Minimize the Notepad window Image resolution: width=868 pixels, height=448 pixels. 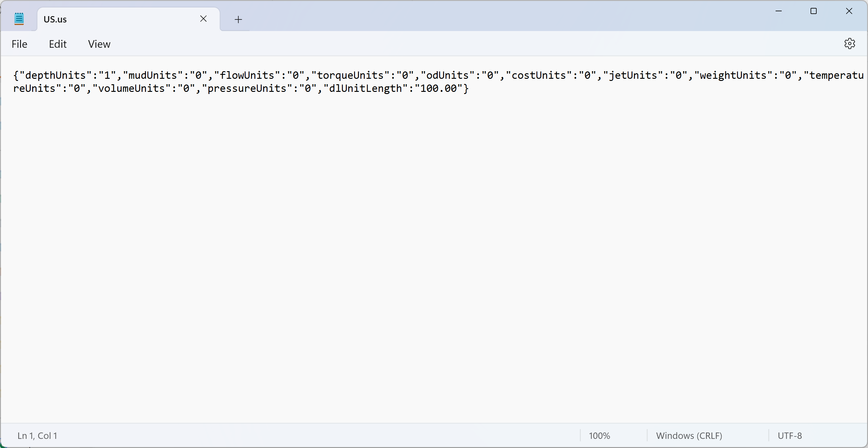[x=778, y=11]
